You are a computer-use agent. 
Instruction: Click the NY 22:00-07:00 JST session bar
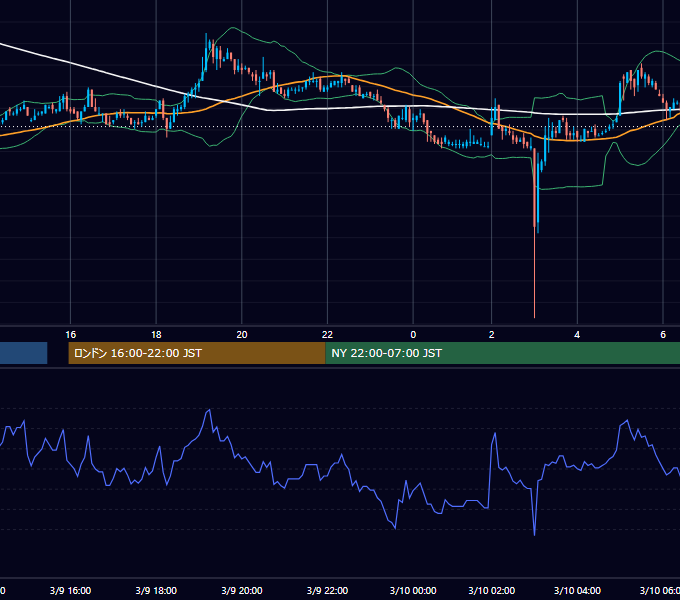(503, 353)
